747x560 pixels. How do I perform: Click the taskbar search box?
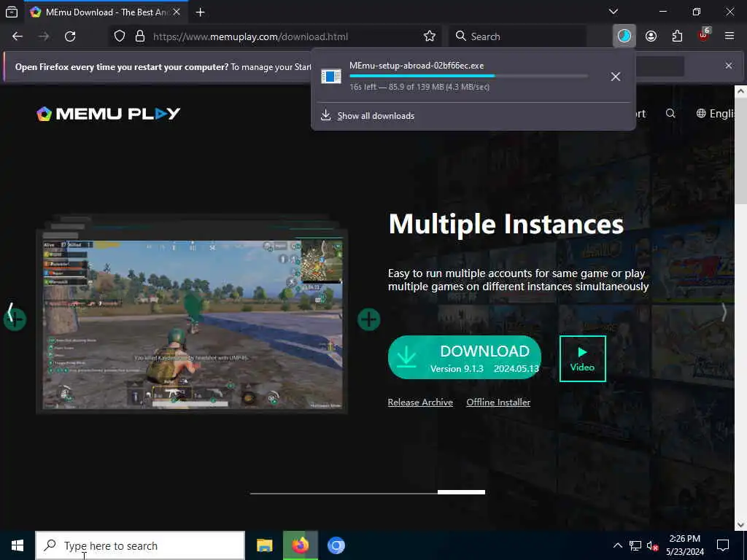pyautogui.click(x=141, y=545)
